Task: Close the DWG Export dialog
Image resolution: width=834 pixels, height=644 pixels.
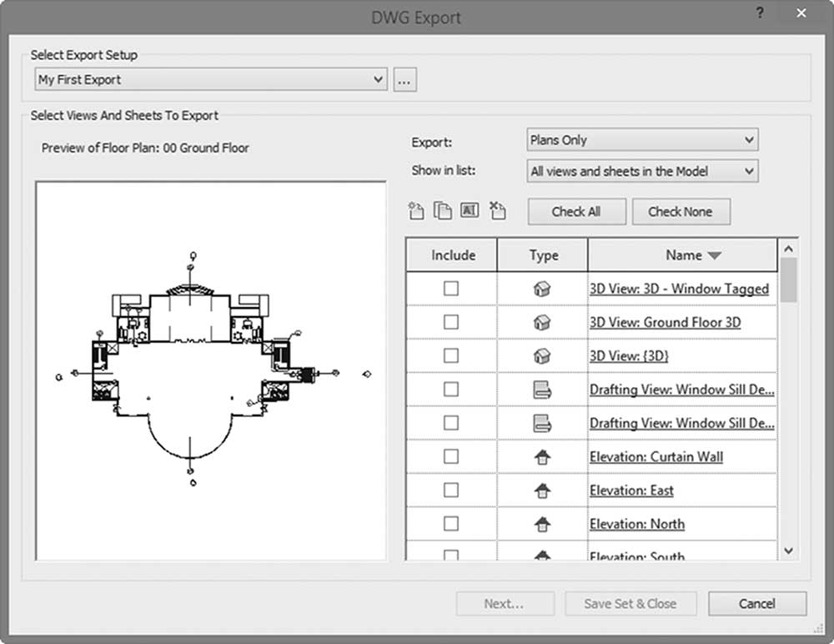Action: pyautogui.click(x=801, y=13)
